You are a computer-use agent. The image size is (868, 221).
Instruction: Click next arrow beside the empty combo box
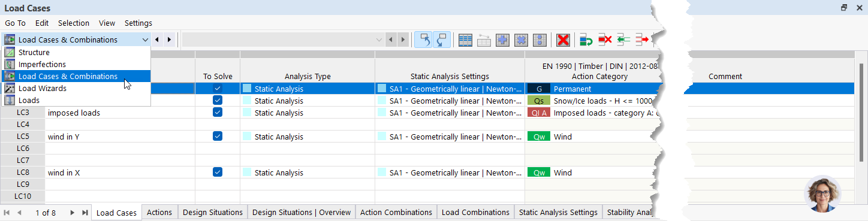click(403, 40)
